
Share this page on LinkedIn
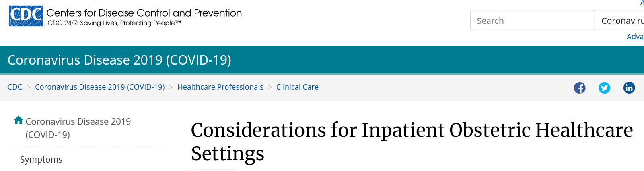click(x=629, y=88)
